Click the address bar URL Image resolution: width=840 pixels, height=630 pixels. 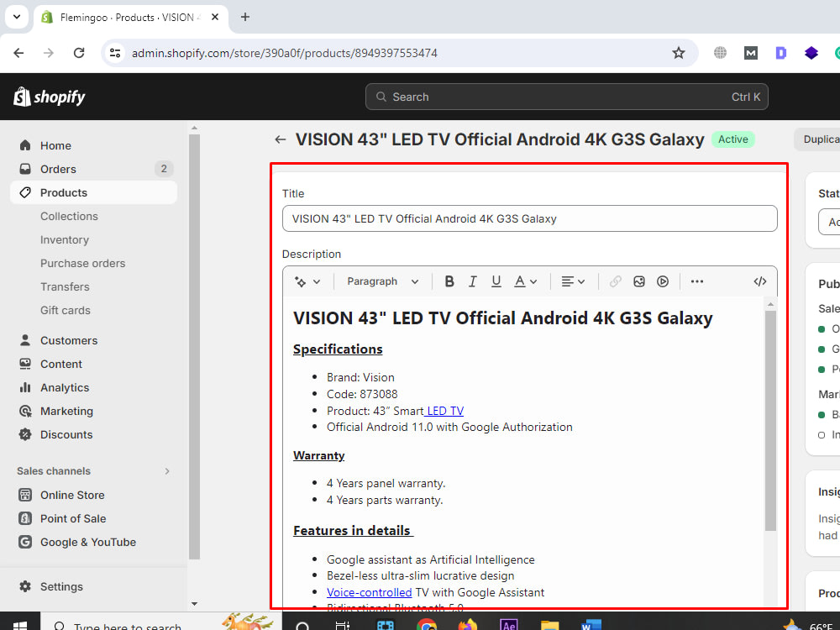[285, 53]
